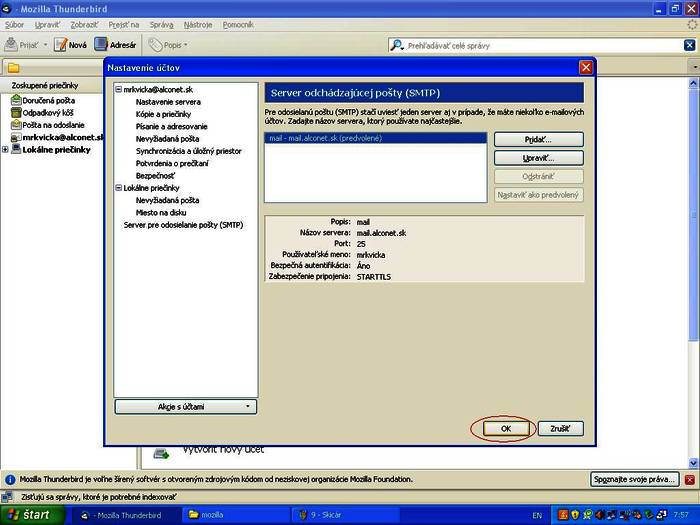Open the Upraviť menu
700x525 pixels.
pos(47,25)
